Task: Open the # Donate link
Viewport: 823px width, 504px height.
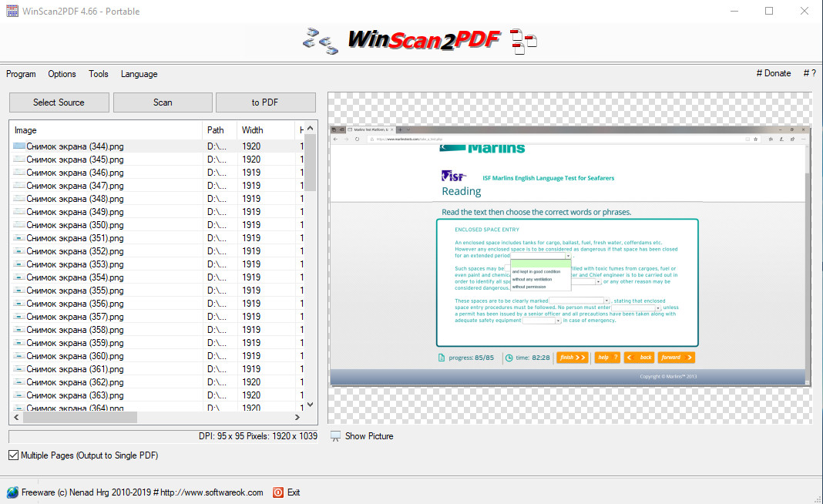Action: [x=774, y=73]
